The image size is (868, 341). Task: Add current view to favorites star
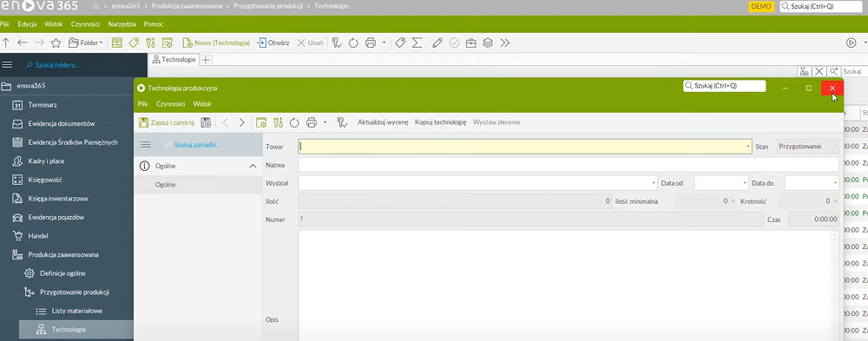click(x=56, y=43)
